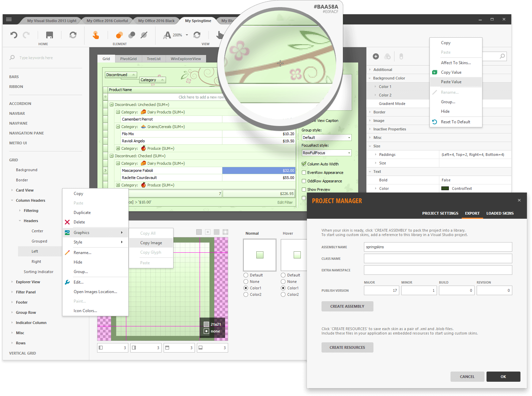Activate the orange element picker hand tool

pos(96,35)
